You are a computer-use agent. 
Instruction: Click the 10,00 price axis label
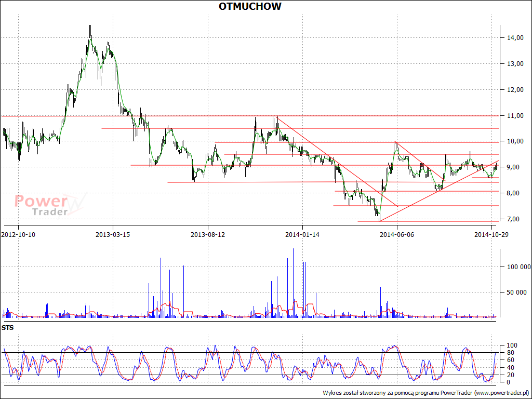click(515, 141)
